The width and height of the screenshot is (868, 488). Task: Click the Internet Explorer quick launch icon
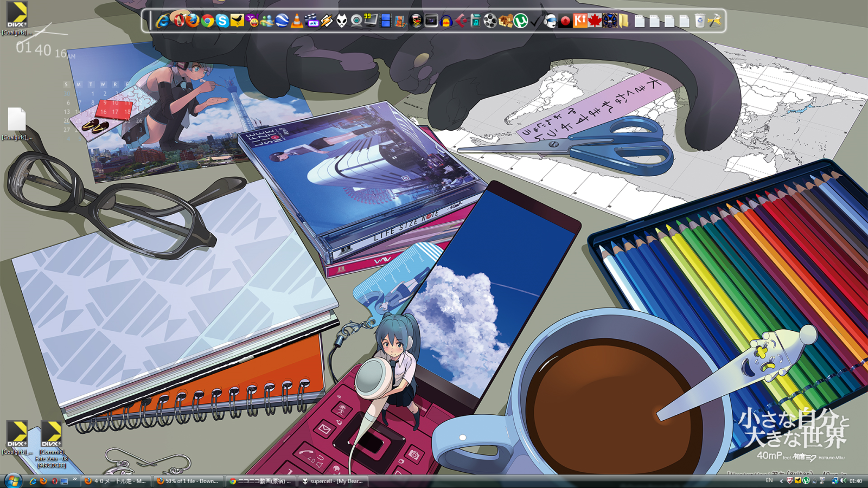click(33, 481)
